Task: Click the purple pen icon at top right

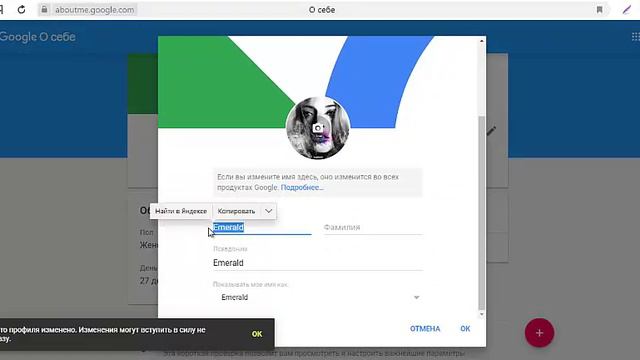Action: coord(627,9)
